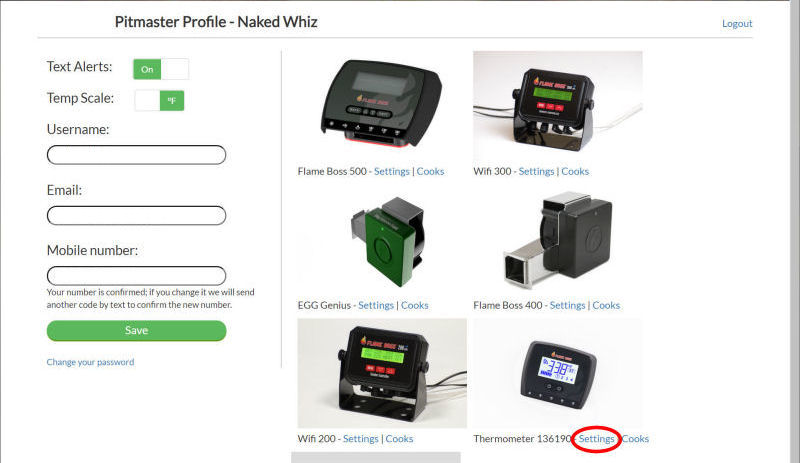Open the Change your password link
800x463 pixels.
90,362
